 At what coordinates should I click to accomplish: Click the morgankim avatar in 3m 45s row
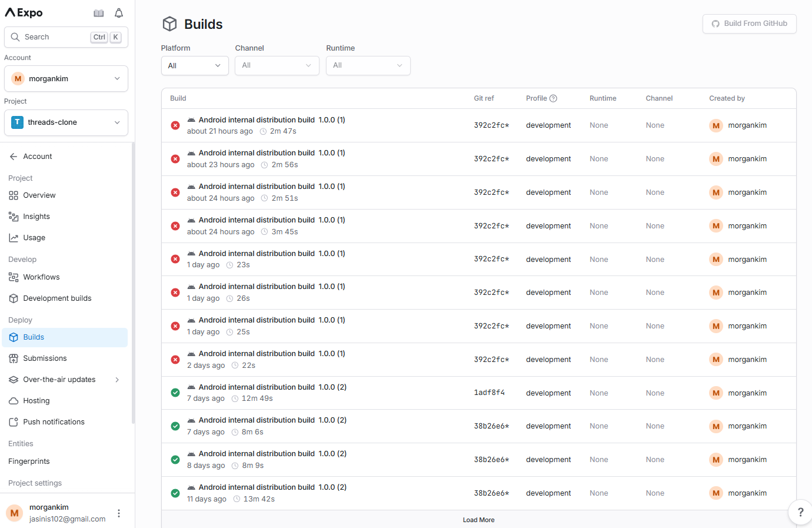coord(716,226)
